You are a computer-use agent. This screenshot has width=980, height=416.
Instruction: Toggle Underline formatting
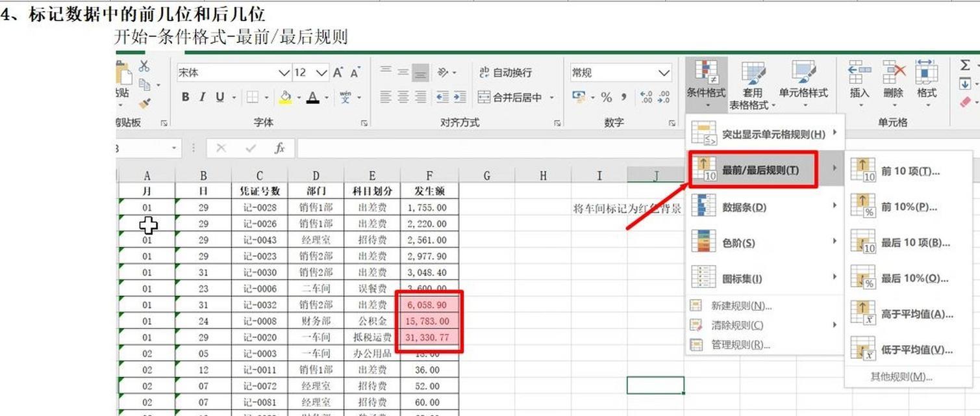pos(220,97)
